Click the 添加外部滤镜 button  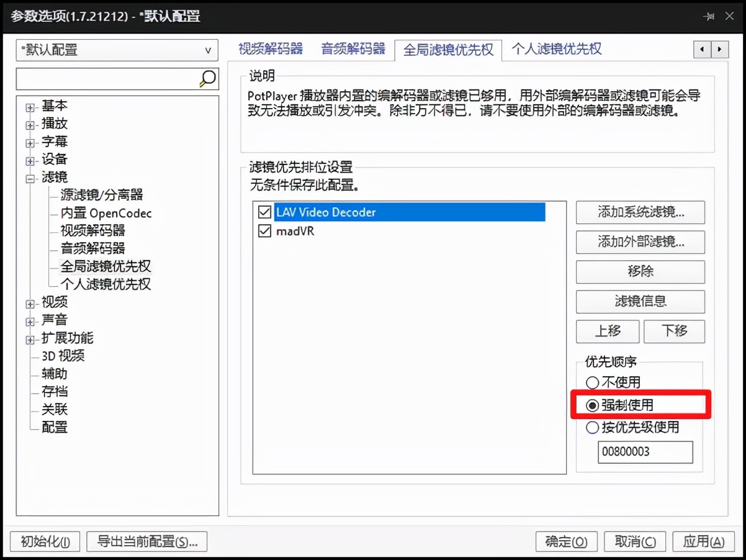click(x=640, y=242)
